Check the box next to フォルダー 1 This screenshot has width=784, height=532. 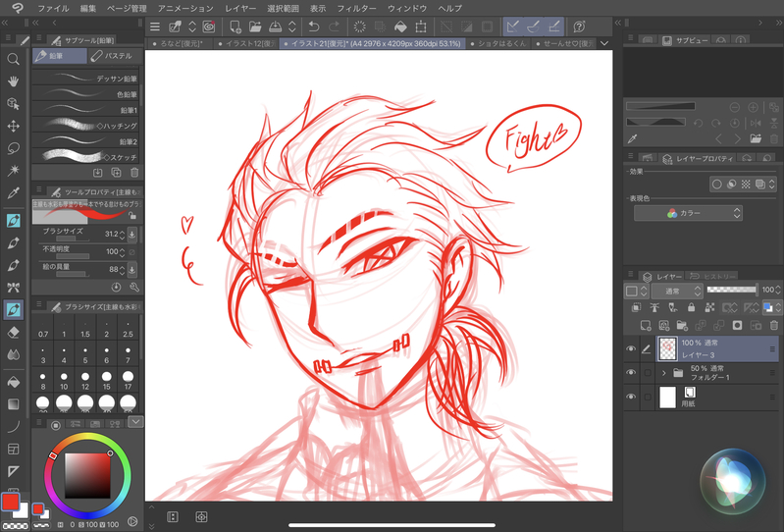tap(647, 373)
